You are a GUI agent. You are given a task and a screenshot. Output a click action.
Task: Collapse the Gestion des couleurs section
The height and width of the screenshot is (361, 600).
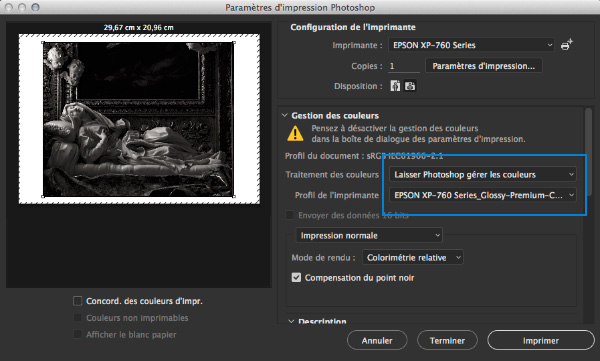pos(285,115)
